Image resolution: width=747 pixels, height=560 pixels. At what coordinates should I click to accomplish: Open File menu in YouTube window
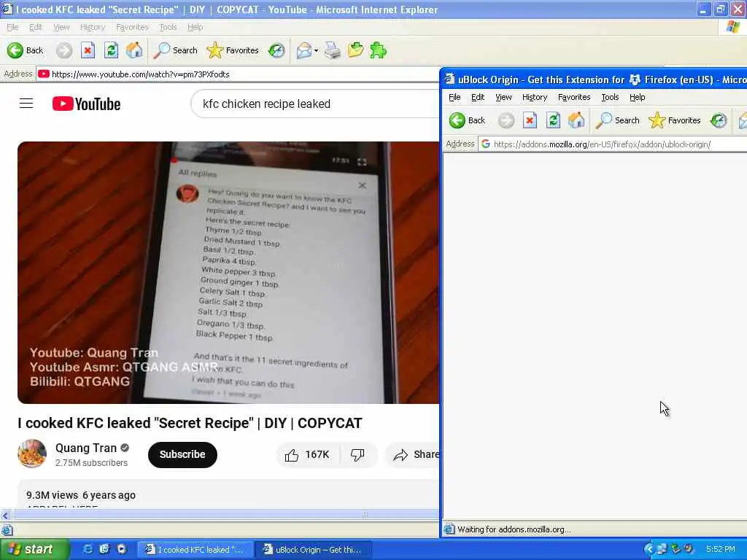[12, 27]
